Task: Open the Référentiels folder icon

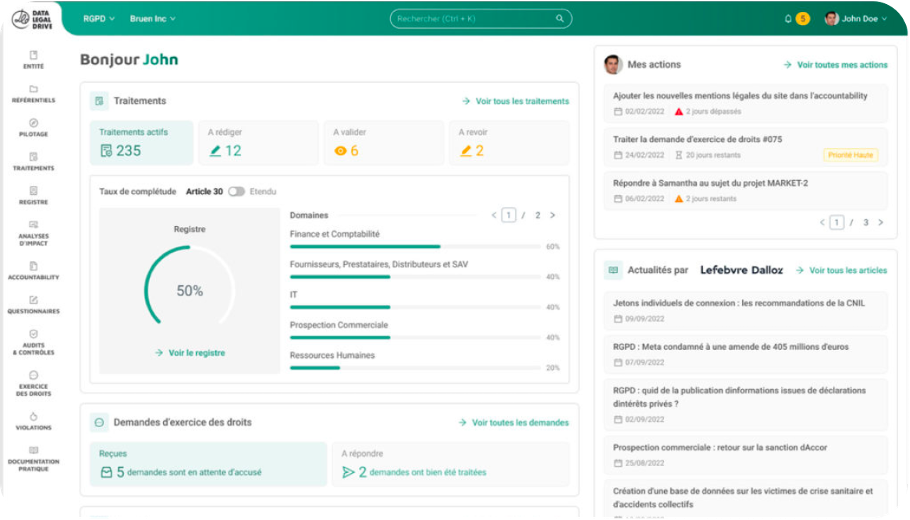Action: (x=33, y=90)
